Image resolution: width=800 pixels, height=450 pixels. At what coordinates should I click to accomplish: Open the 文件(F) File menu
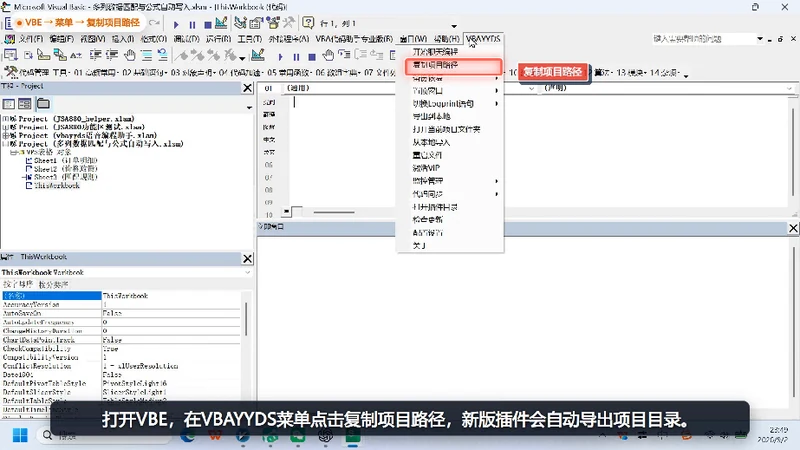[x=31, y=39]
